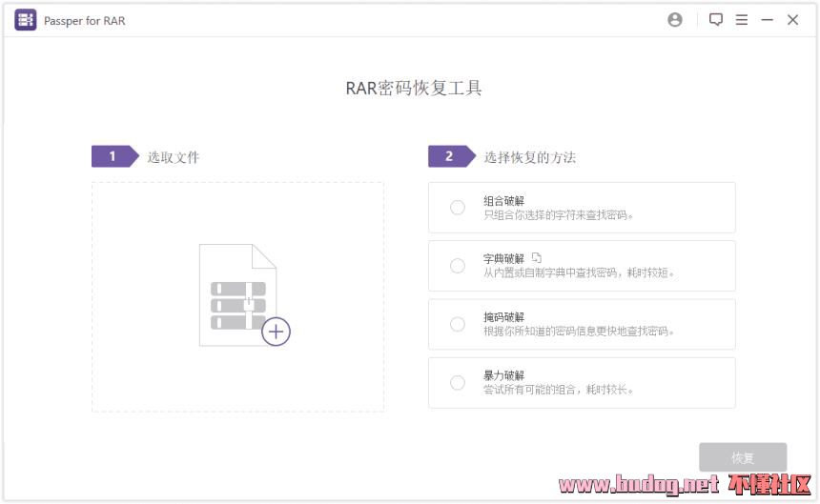Open the hamburger menu
The image size is (820, 504).
(742, 20)
